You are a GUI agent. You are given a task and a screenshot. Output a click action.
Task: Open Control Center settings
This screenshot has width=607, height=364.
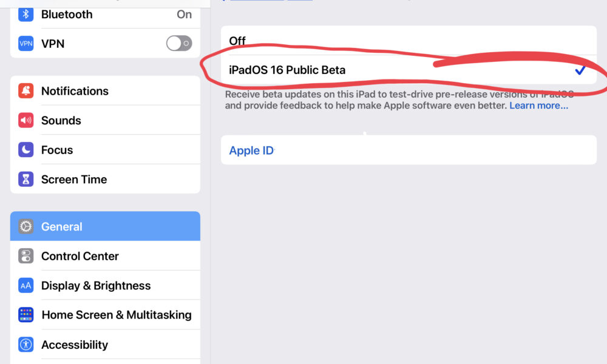(105, 256)
